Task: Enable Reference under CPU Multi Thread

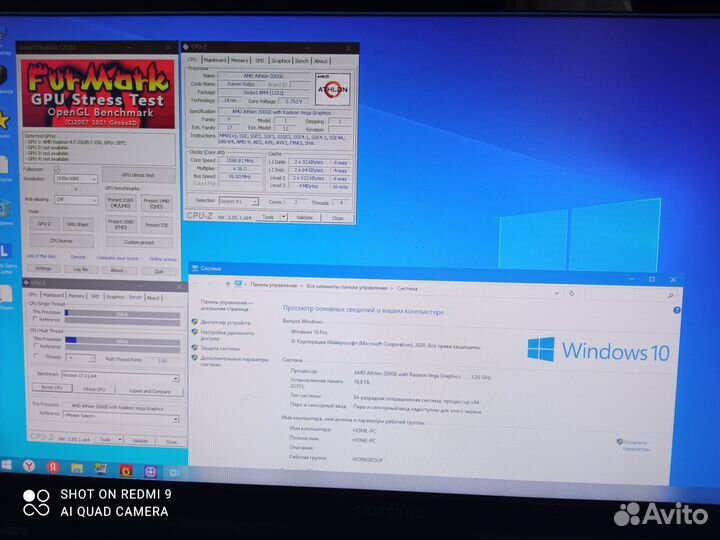Action: pyautogui.click(x=36, y=346)
